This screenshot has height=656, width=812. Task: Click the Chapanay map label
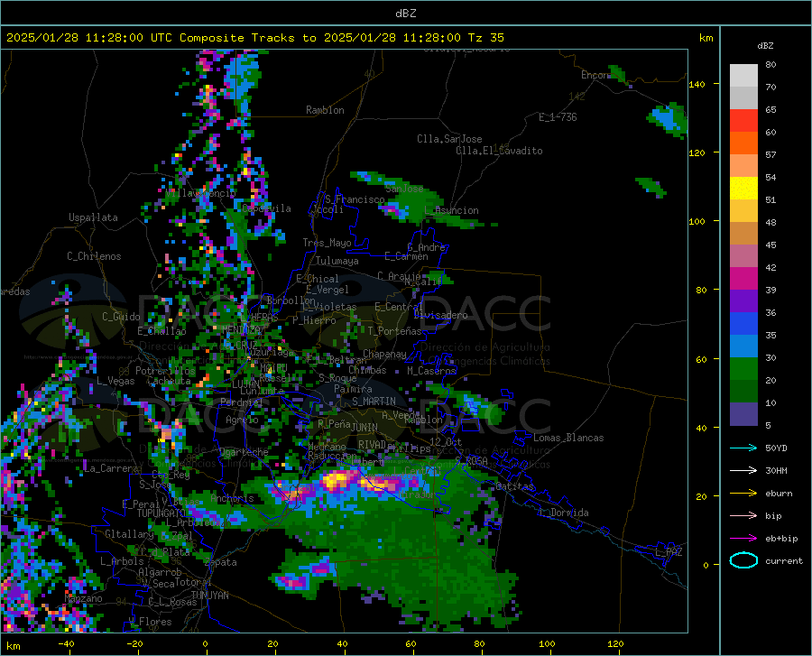pos(384,354)
